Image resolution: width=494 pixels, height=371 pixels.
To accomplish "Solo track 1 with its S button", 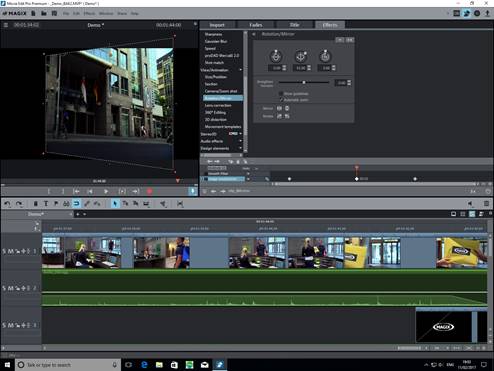I will (4, 251).
